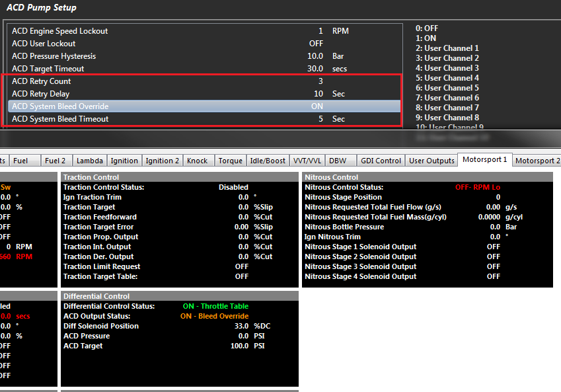The image size is (561, 392).
Task: Switch to the Lambda tab
Action: (89, 160)
